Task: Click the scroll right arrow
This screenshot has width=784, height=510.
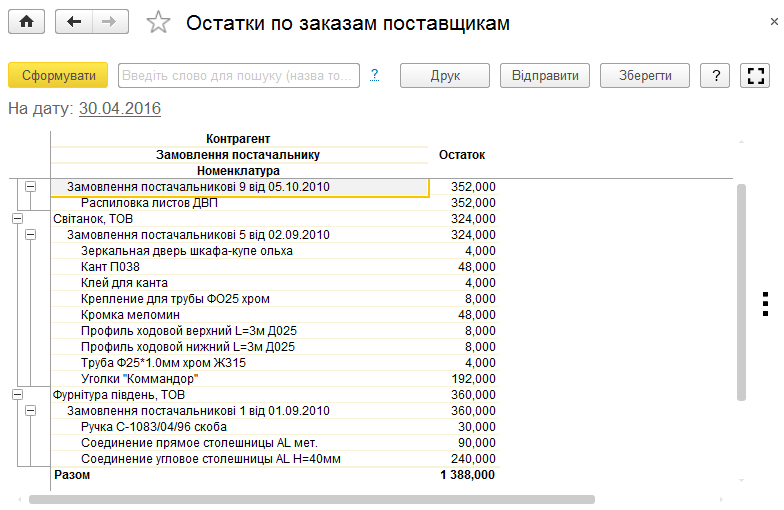Action: coord(722,500)
